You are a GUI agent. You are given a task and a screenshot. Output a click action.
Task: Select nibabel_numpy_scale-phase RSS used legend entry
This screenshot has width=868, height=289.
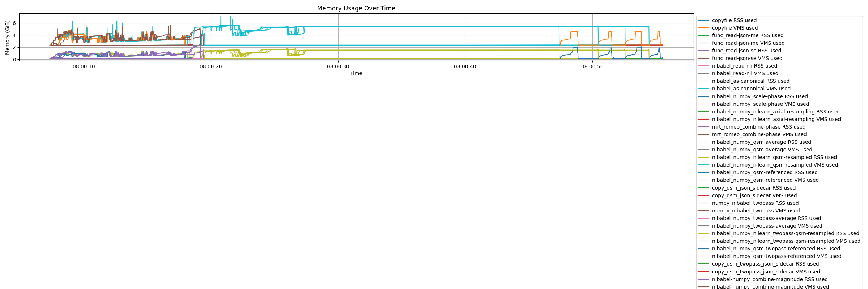click(753, 97)
